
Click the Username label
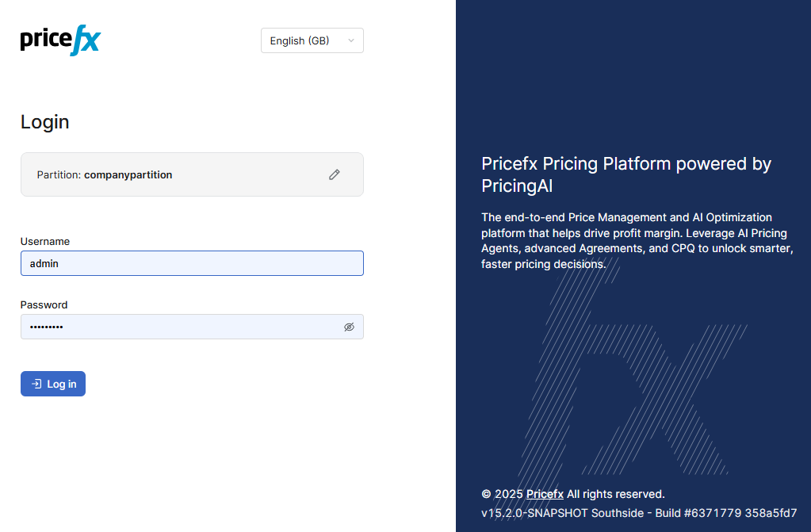point(45,241)
